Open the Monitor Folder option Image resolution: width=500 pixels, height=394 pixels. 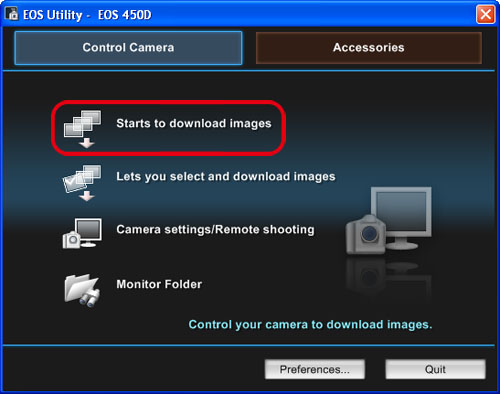click(159, 284)
